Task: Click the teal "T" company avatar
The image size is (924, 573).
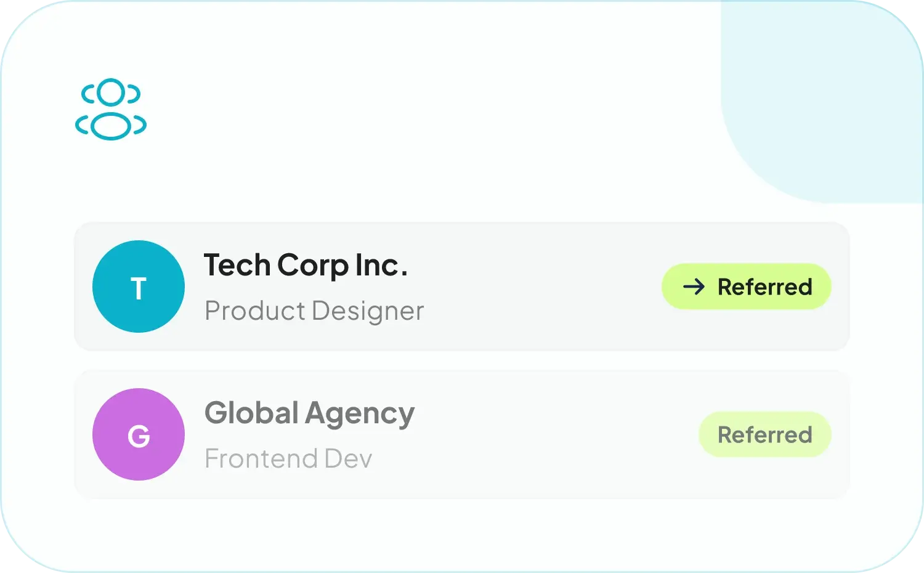Action: pos(139,286)
